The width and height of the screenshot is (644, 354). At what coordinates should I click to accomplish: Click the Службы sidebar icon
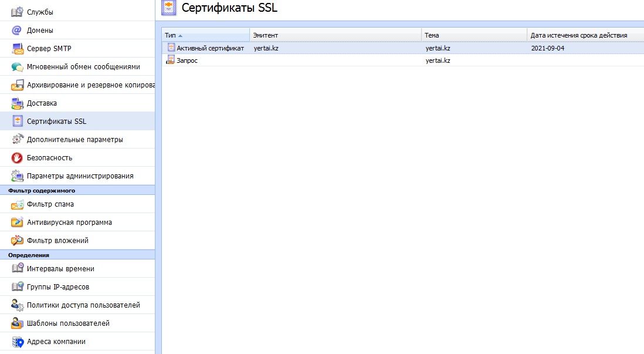click(x=17, y=12)
